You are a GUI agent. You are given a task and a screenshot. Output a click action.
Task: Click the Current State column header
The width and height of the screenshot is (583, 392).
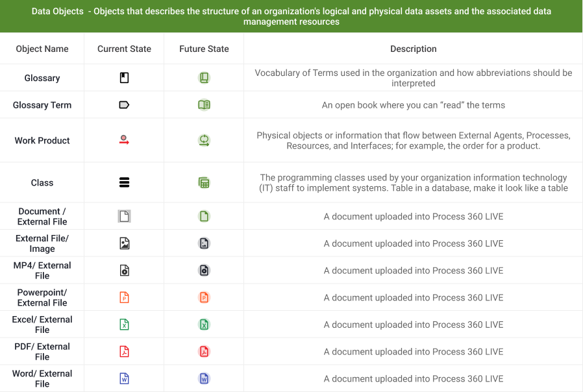(x=124, y=49)
